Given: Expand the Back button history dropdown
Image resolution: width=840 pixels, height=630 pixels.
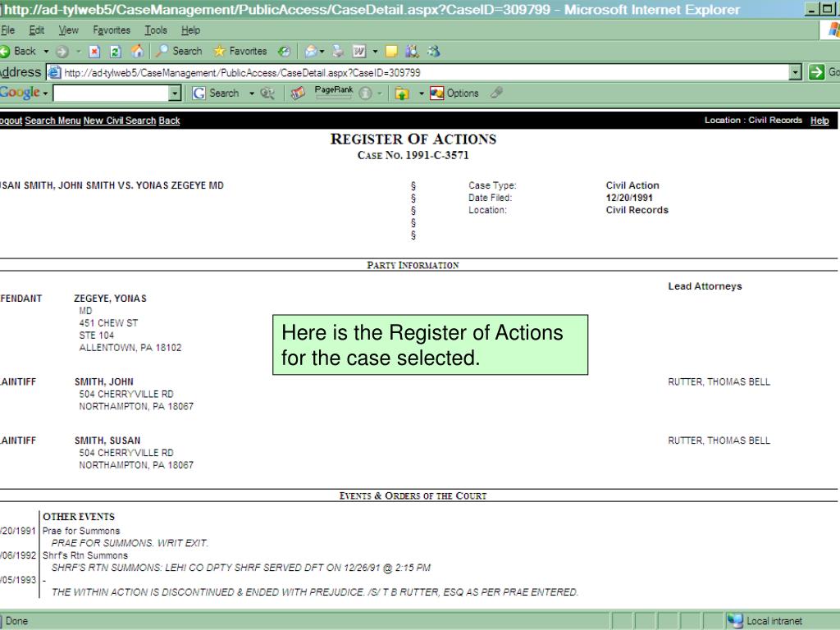Looking at the screenshot, I should (x=46, y=51).
